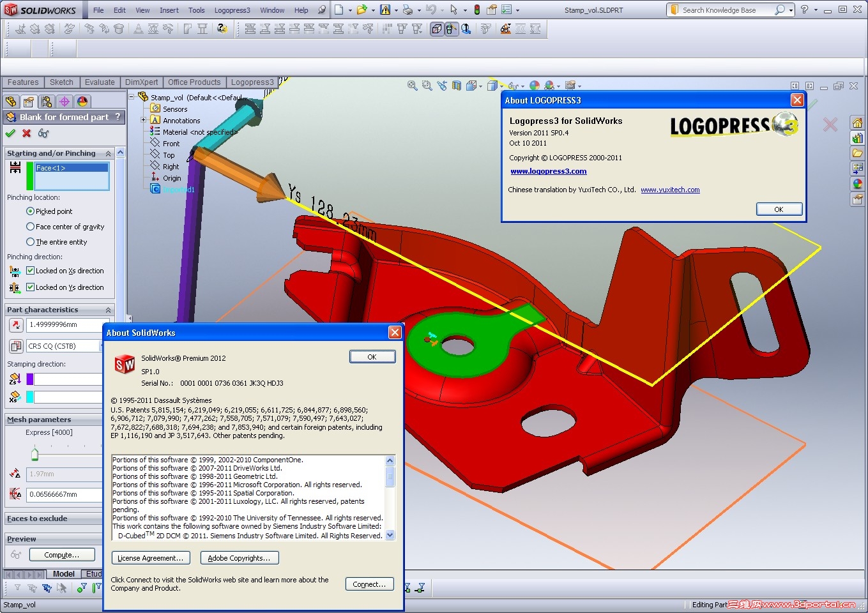
Task: Open File Explorer folder in task pane
Action: [x=857, y=153]
